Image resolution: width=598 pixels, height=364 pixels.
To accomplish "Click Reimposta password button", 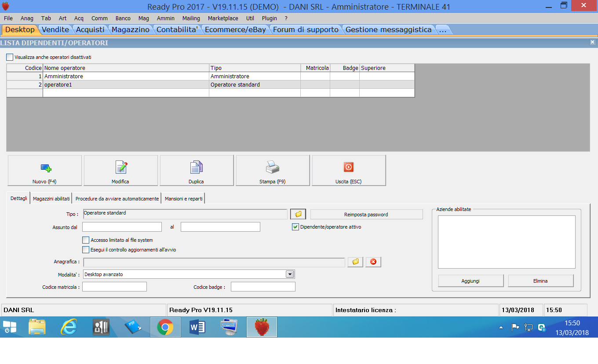I will pos(366,215).
